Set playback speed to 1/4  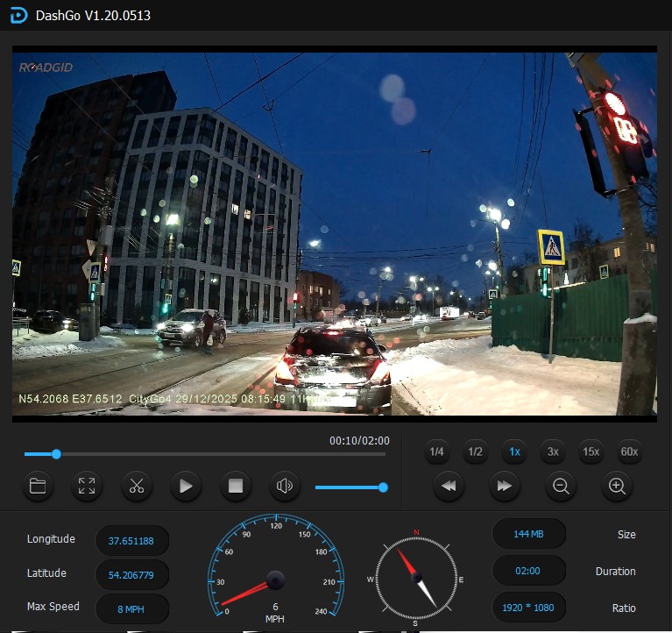click(436, 452)
